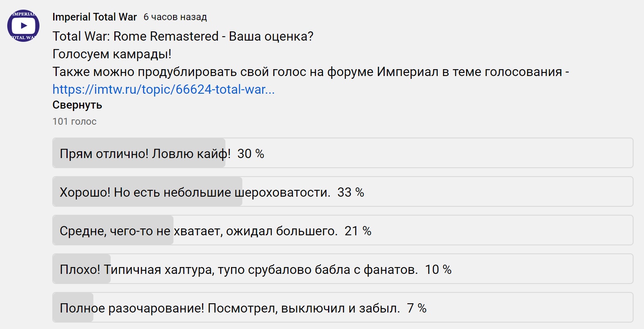The width and height of the screenshot is (644, 329).
Task: Click the empty right end of the 7 % poll bar
Action: (x=584, y=308)
